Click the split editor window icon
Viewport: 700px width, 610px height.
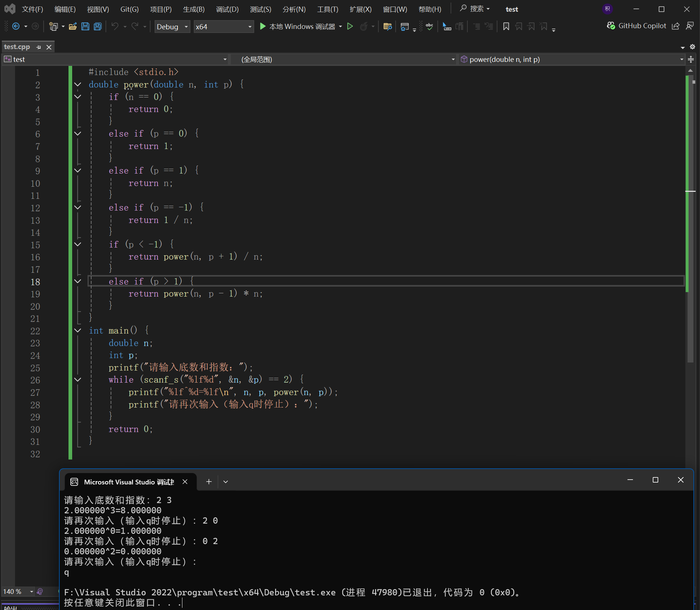(691, 59)
